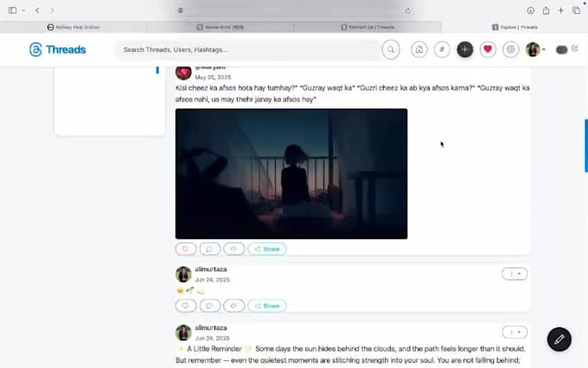Image resolution: width=588 pixels, height=368 pixels.
Task: Open the dark balcony silhouette post image
Action: point(291,174)
